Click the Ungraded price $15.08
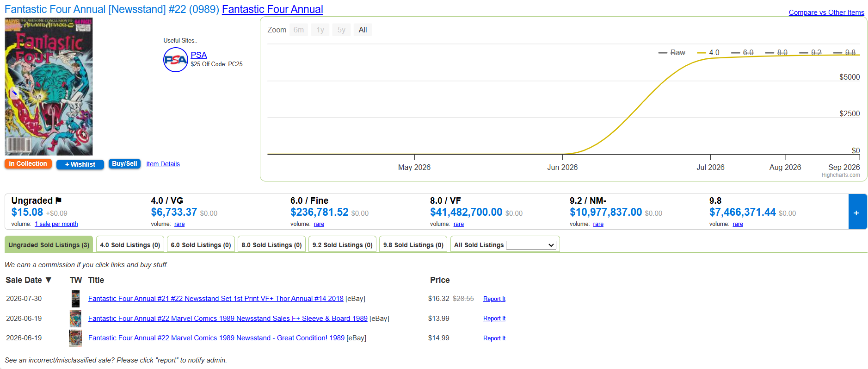This screenshot has height=369, width=868. [x=27, y=212]
